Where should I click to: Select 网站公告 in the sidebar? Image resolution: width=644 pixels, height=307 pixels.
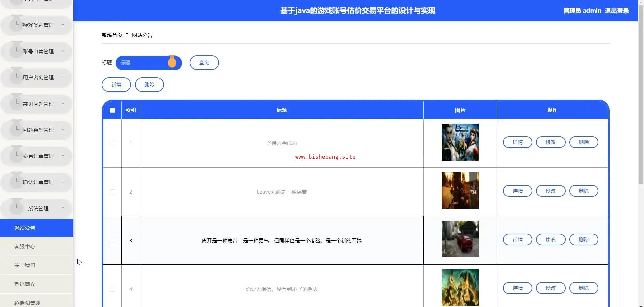pos(37,228)
